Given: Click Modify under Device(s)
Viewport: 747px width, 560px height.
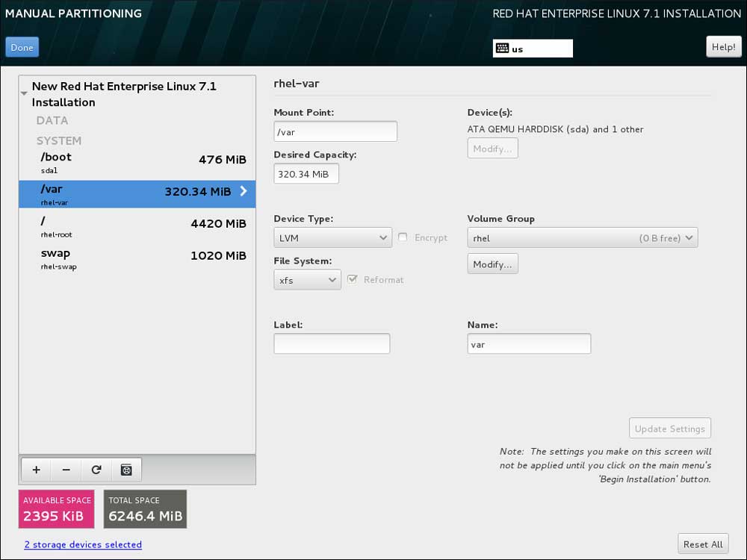Looking at the screenshot, I should (x=492, y=149).
